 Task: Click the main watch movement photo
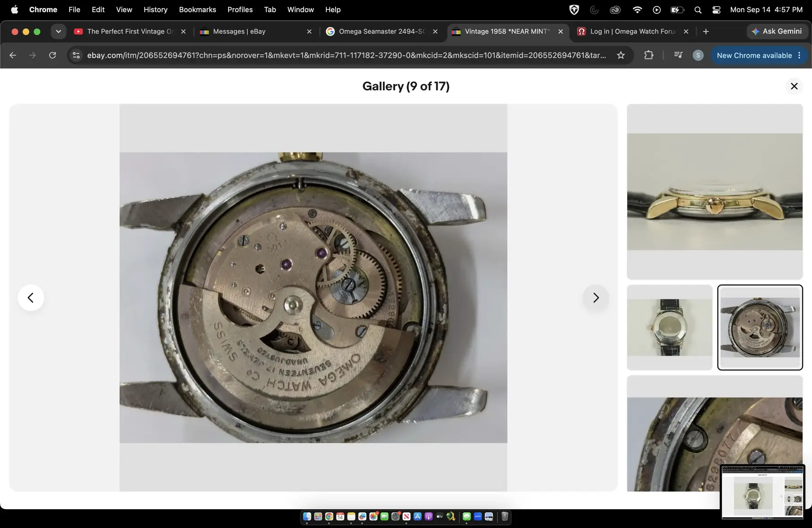point(313,298)
